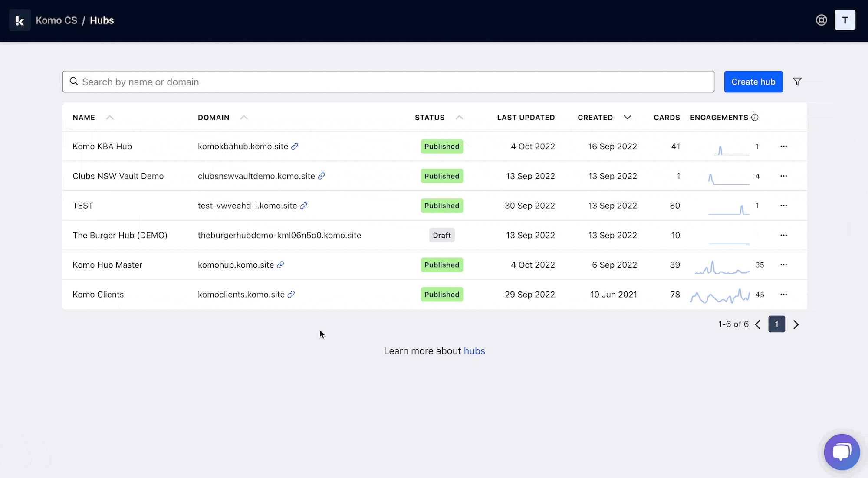Click the hubs learn more hyperlink
868x478 pixels.
point(474,351)
